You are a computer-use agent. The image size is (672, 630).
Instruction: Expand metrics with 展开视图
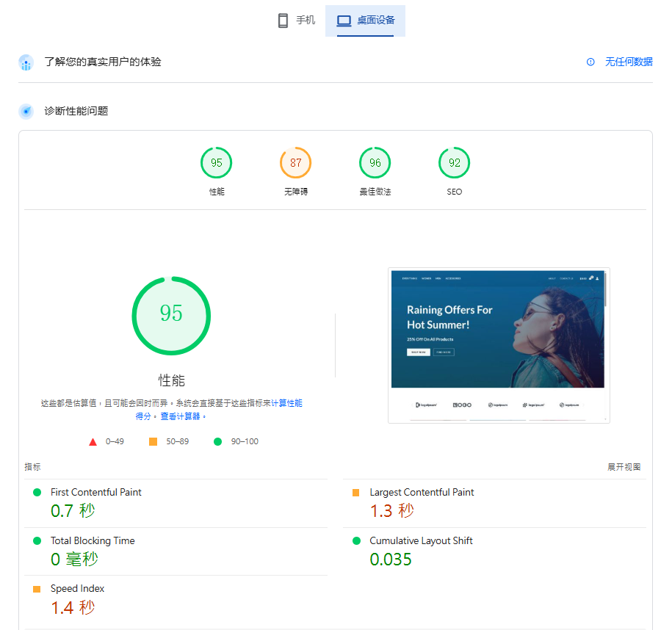pyautogui.click(x=624, y=467)
